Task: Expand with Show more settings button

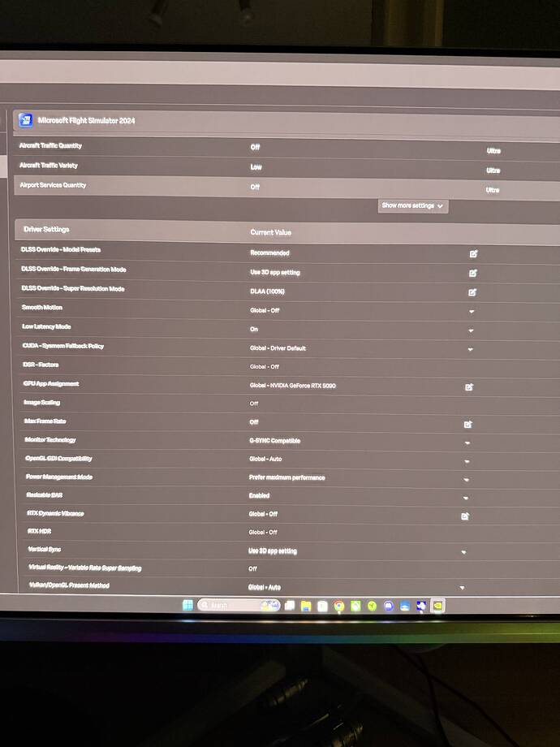Action: coord(413,205)
